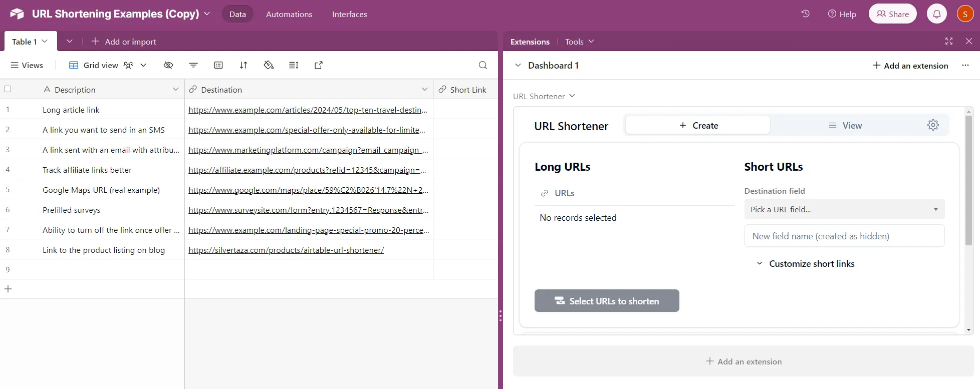Open the Interfaces tab
This screenshot has height=389, width=980.
[349, 14]
